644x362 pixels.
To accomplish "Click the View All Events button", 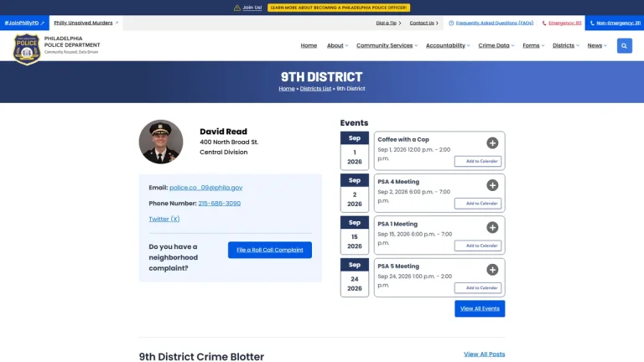I will pos(480,308).
